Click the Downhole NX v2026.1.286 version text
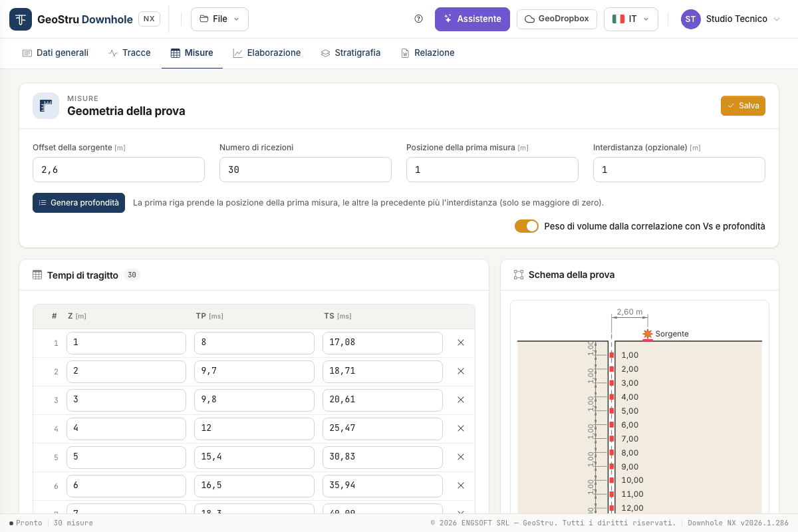The width and height of the screenshot is (798, 532). click(738, 523)
